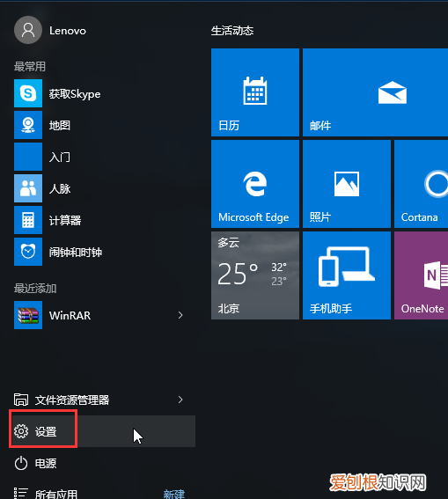This screenshot has height=499, width=448.
Task: Click the 设置 gear icon
Action: pos(21,431)
